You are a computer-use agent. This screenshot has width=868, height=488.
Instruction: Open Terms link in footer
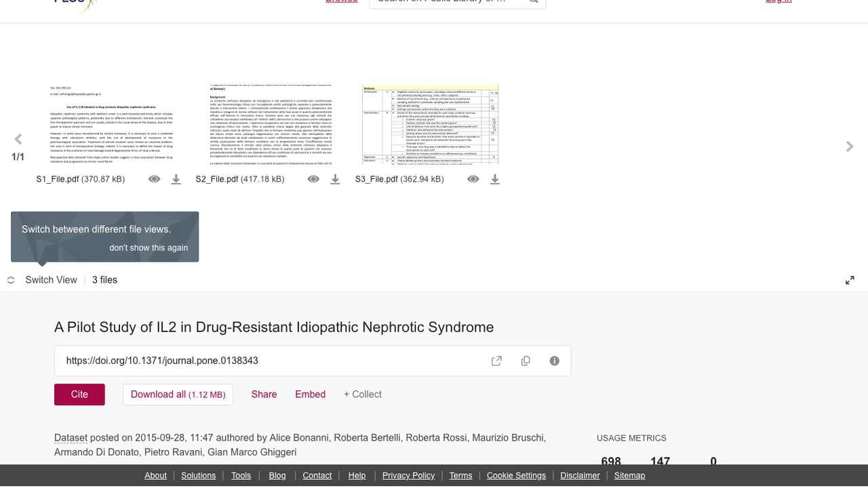[x=460, y=476]
